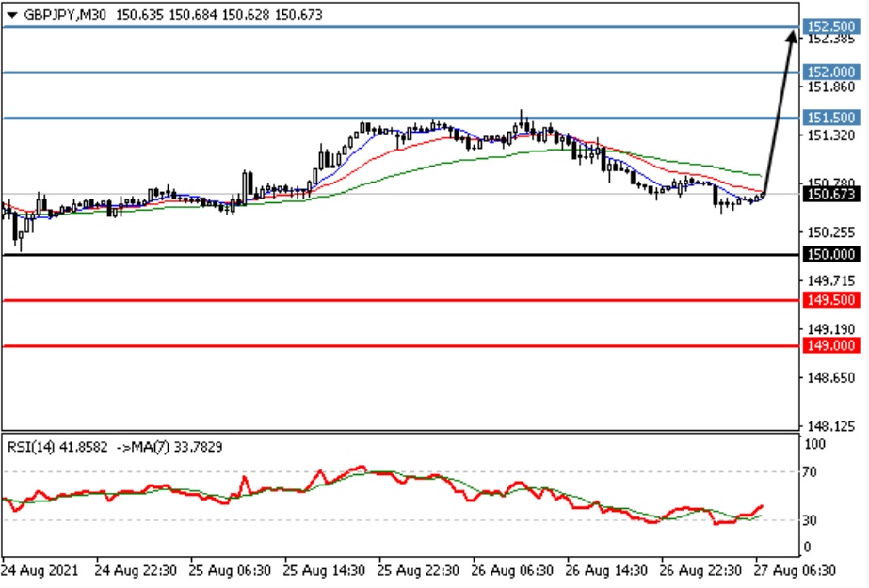Click the 27 Aug 06:30 time label
869x588 pixels.
pyautogui.click(x=796, y=570)
